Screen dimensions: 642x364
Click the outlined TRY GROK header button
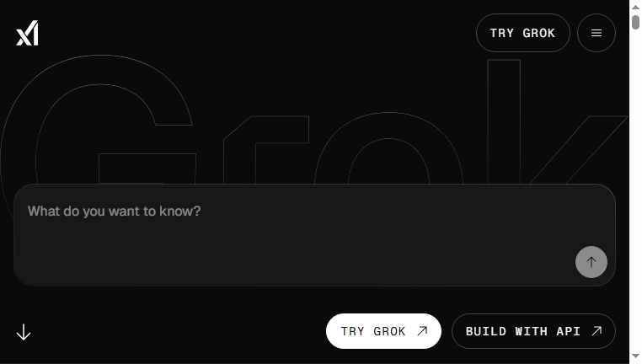click(523, 33)
